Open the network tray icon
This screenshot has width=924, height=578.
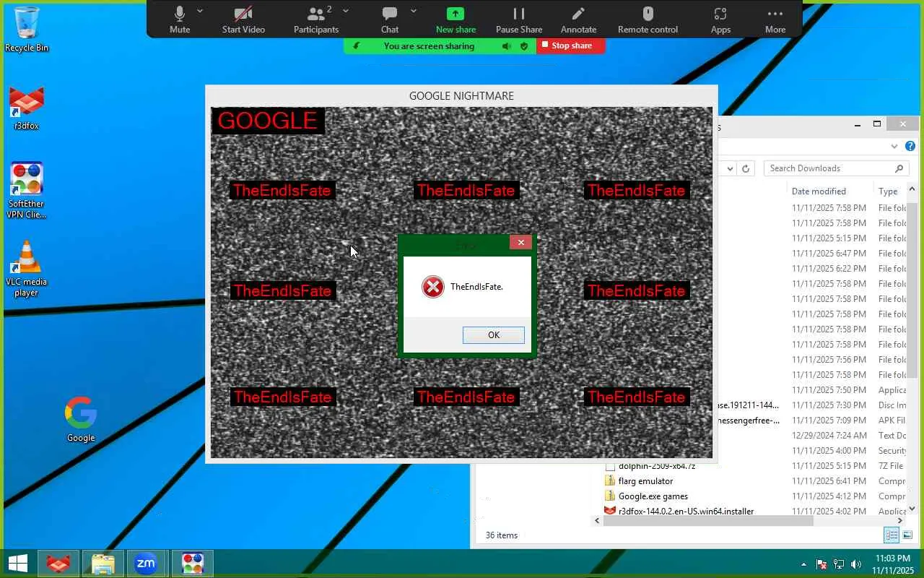(x=839, y=564)
